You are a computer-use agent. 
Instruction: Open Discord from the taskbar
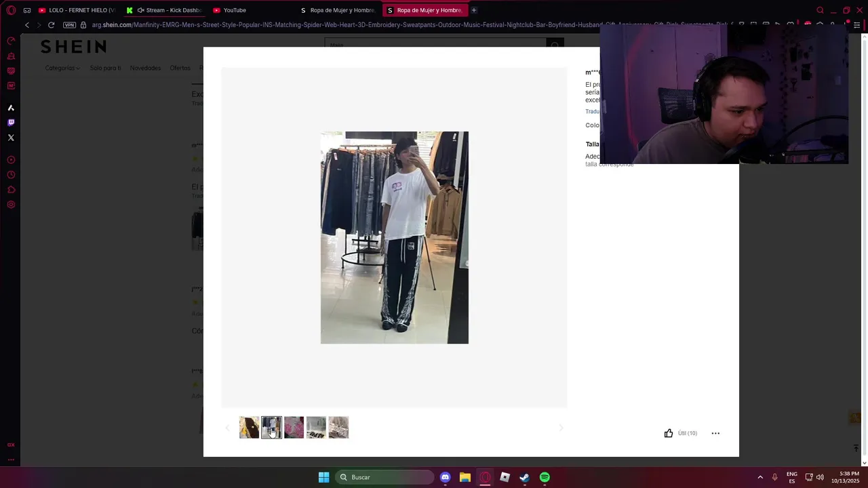pos(445,477)
